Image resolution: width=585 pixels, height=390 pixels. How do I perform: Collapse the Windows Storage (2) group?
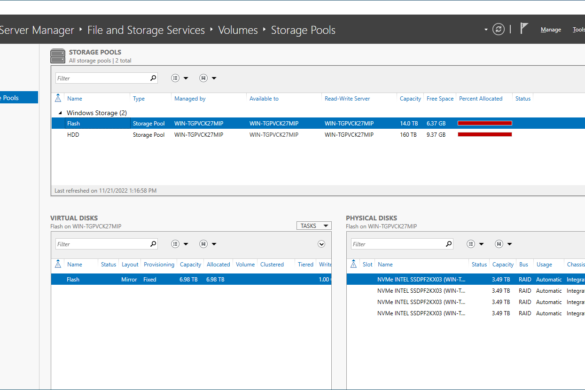coord(60,113)
